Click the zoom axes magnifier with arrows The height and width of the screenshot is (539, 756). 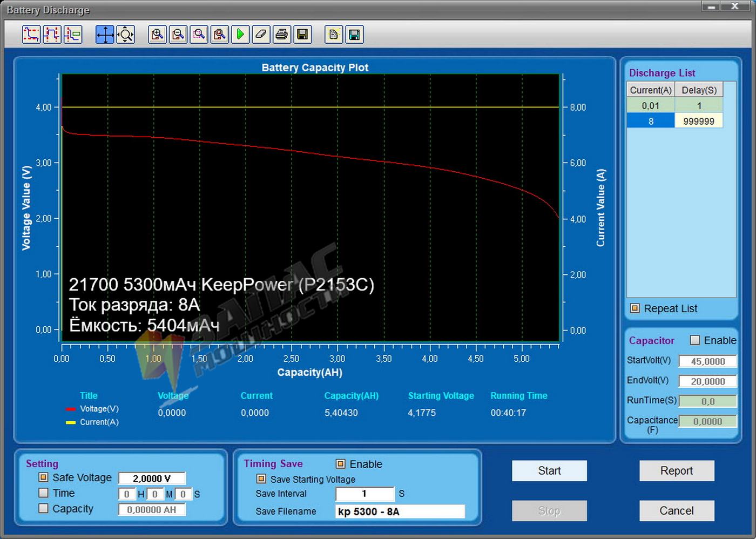click(x=125, y=35)
